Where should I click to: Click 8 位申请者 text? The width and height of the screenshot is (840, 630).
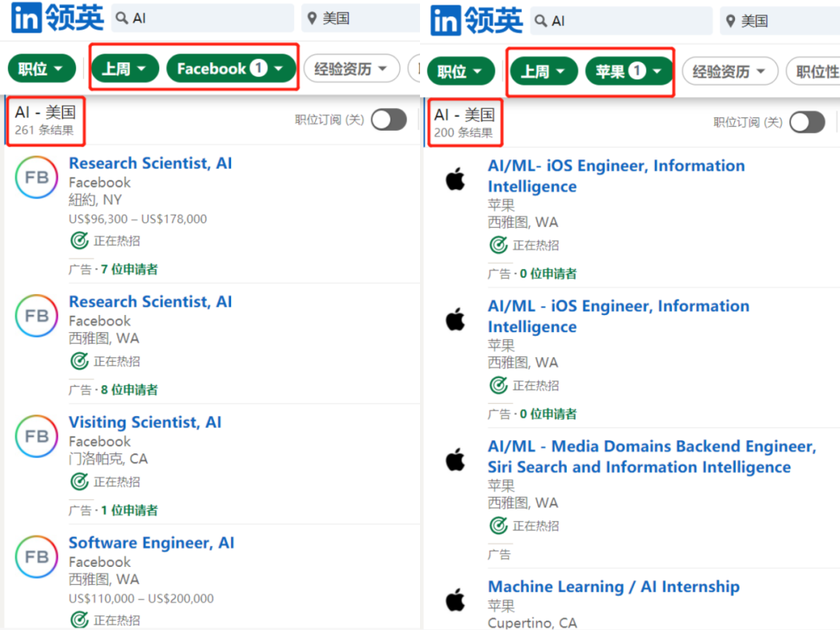tap(129, 390)
